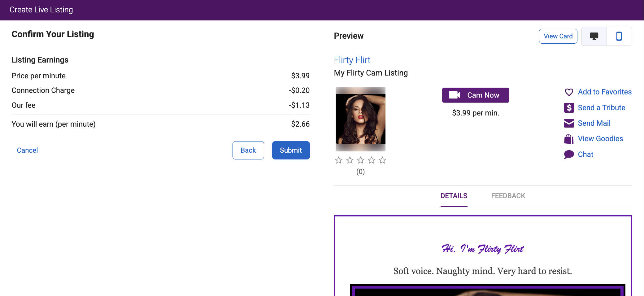
Task: Choose Send a Tribute link
Action: (x=602, y=108)
